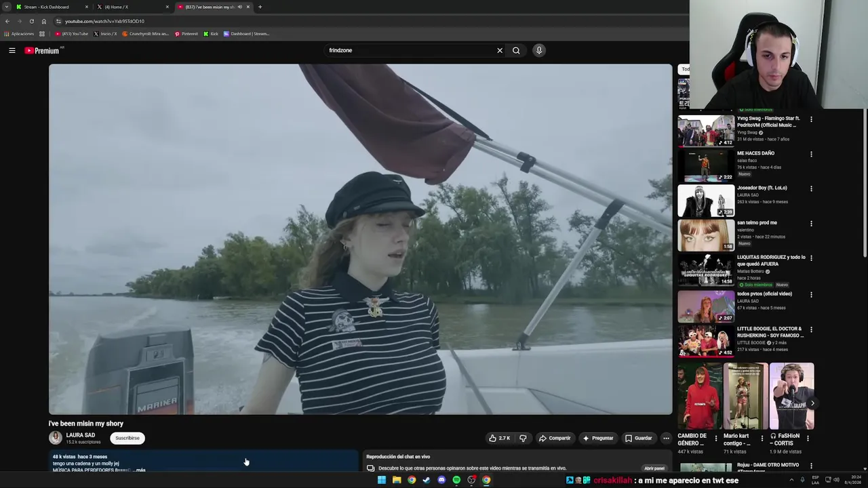This screenshot has height=488, width=868.
Task: Play todos pvtos (official video) thumbnail
Action: coord(706,306)
